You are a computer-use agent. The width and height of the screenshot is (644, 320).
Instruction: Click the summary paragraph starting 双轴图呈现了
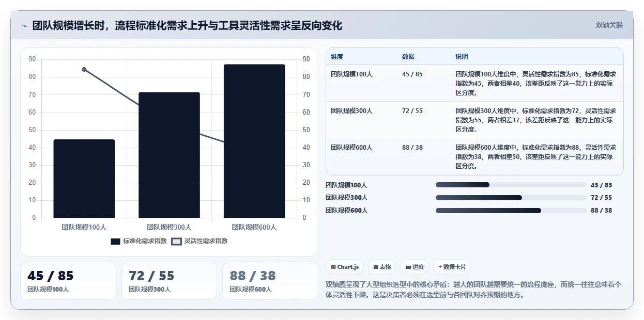473,290
